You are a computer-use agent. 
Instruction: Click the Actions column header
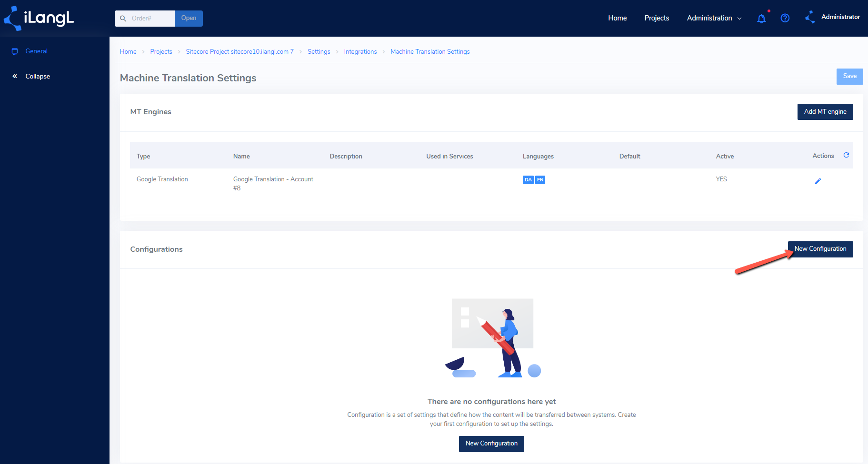(823, 156)
